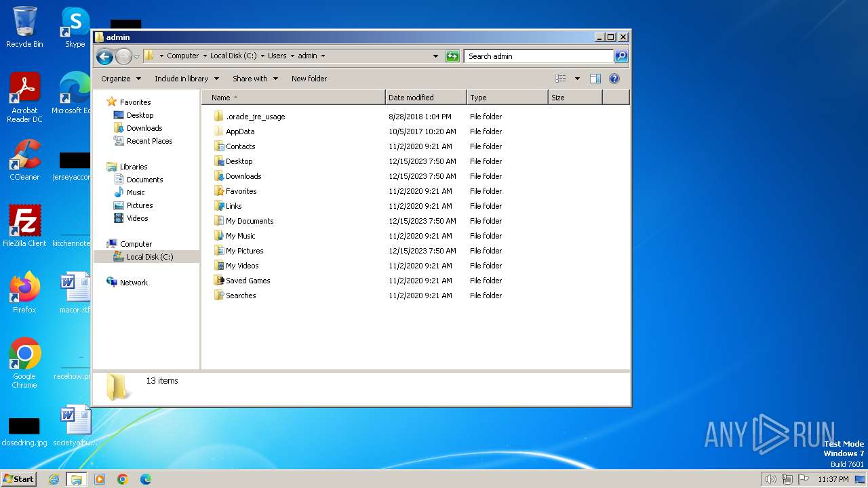Screen dimensions: 868x488
Task: Select the .oracle_jre_usage folder icon
Action: coord(218,117)
